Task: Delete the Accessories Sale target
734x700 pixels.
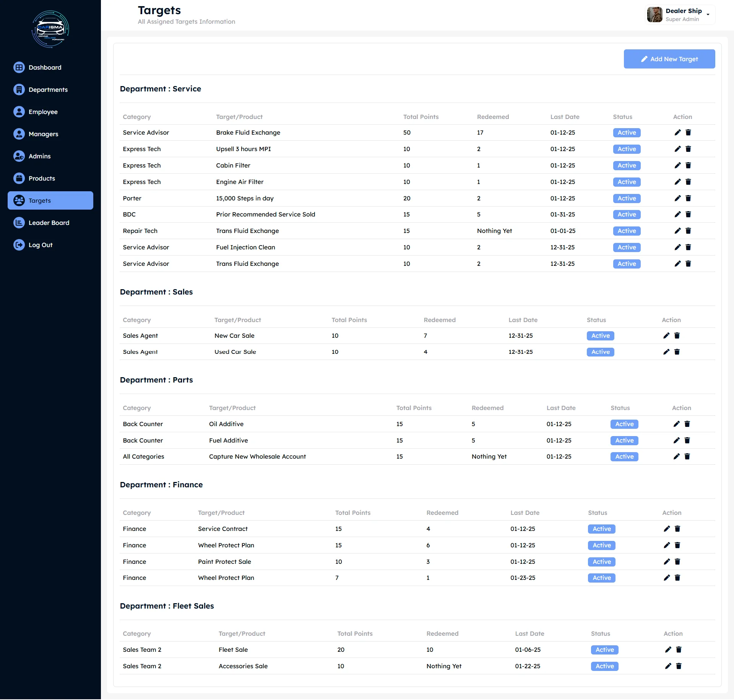Action: tap(679, 666)
